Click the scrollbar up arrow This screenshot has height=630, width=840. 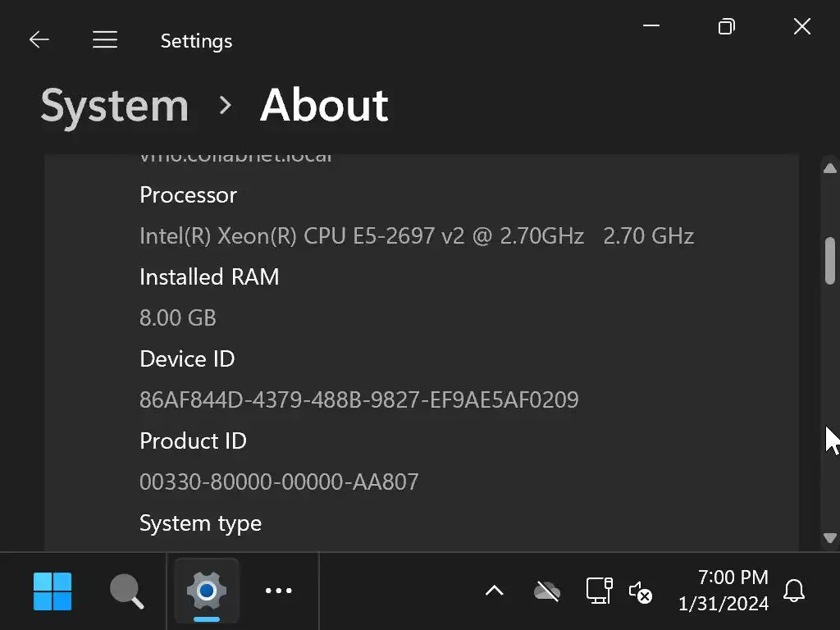click(829, 168)
